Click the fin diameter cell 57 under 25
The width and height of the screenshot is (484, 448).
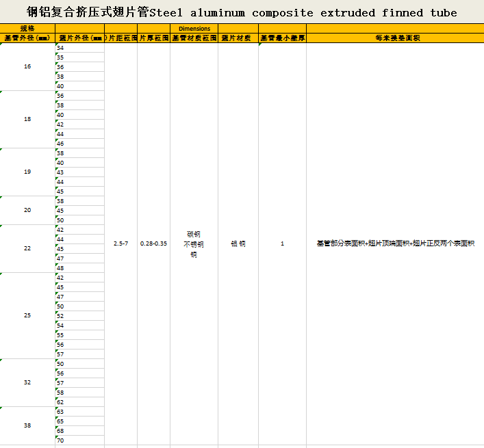point(79,354)
